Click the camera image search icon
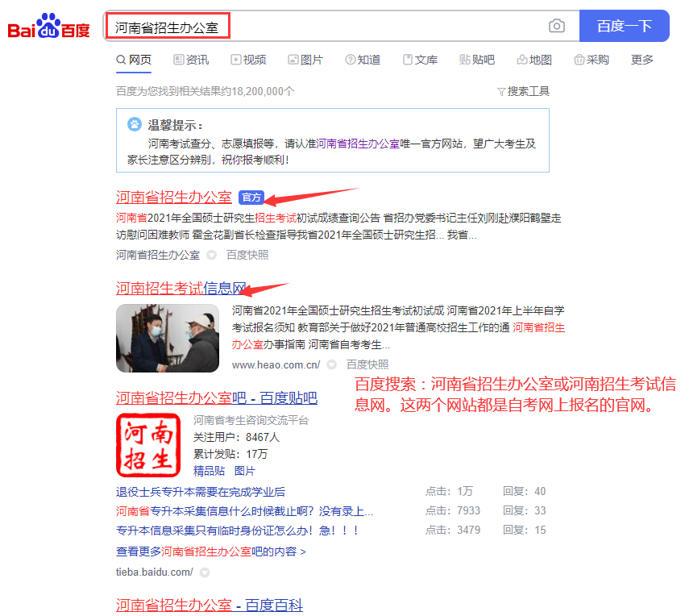This screenshot has width=685, height=616. tap(557, 26)
